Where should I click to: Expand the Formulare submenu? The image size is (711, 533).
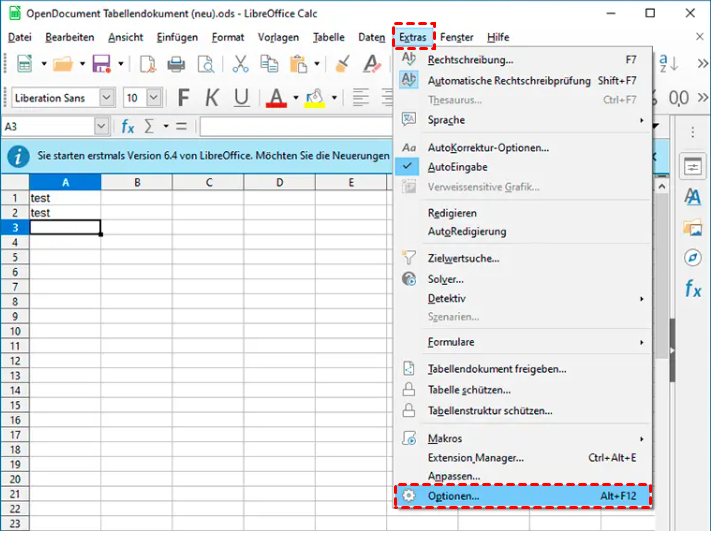tap(523, 342)
